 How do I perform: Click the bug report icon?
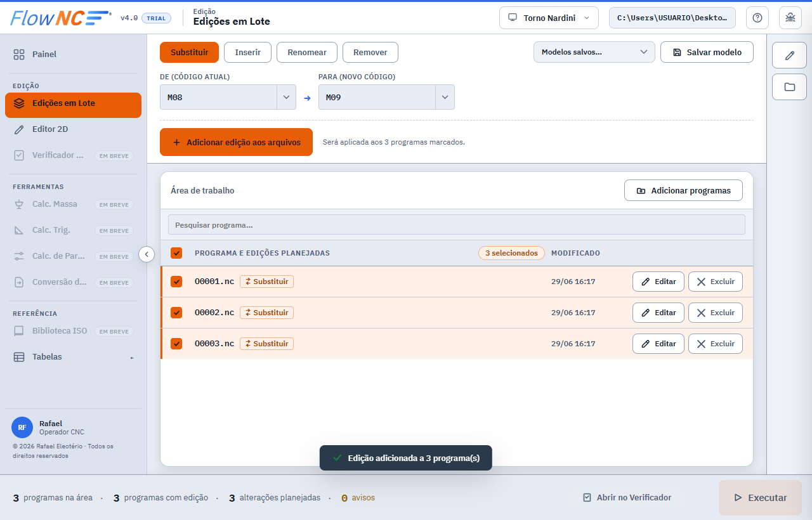(790, 18)
